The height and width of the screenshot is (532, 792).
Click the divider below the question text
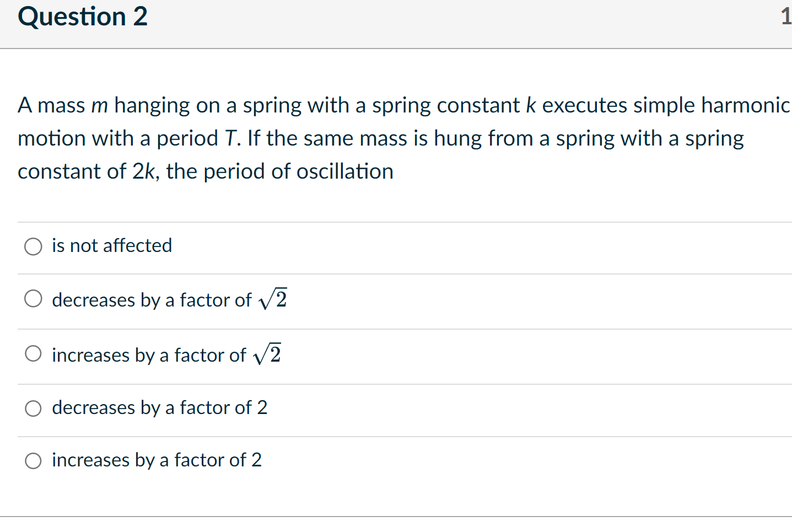pyautogui.click(x=396, y=220)
